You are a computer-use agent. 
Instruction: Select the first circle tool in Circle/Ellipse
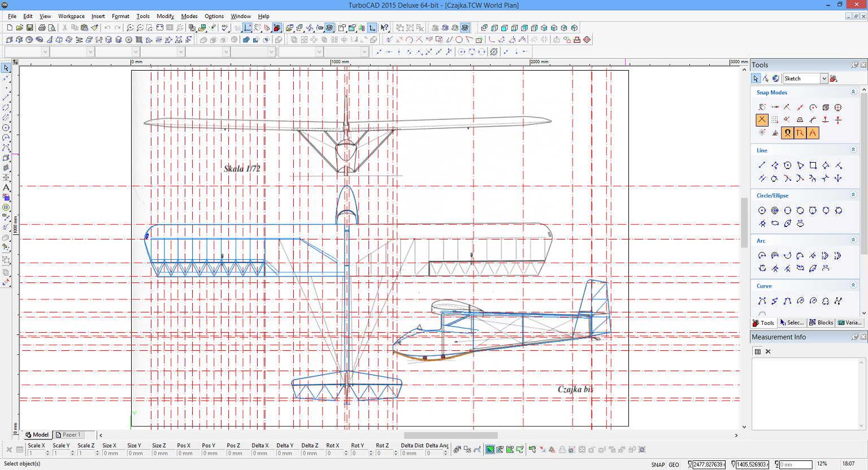tap(762, 211)
